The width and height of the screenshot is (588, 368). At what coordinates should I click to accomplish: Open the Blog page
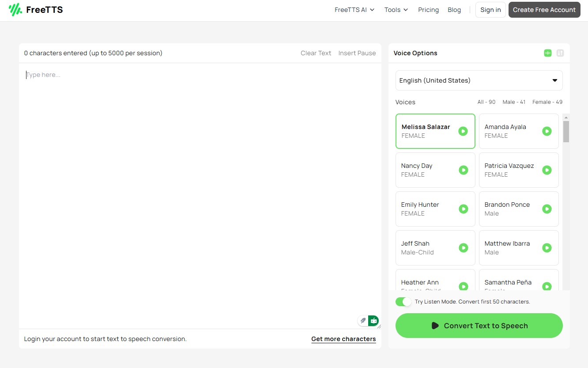tap(454, 10)
